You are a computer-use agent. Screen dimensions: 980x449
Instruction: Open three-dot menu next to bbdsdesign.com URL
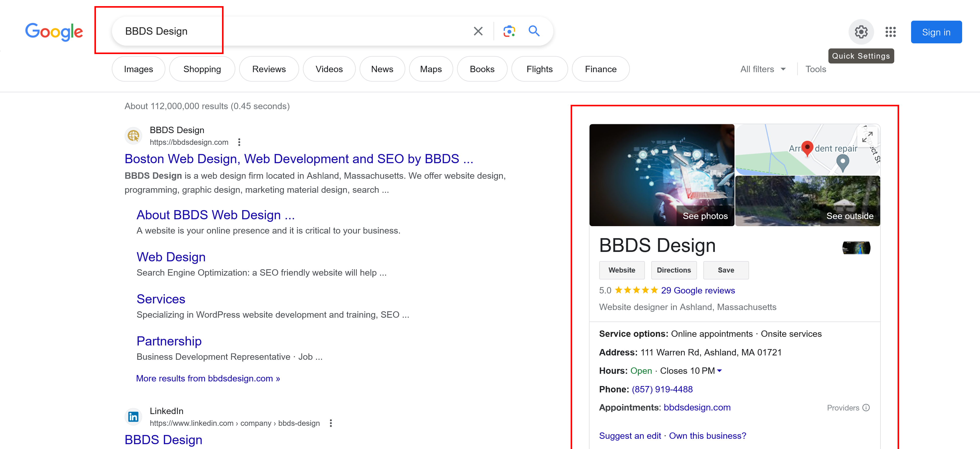click(x=239, y=142)
